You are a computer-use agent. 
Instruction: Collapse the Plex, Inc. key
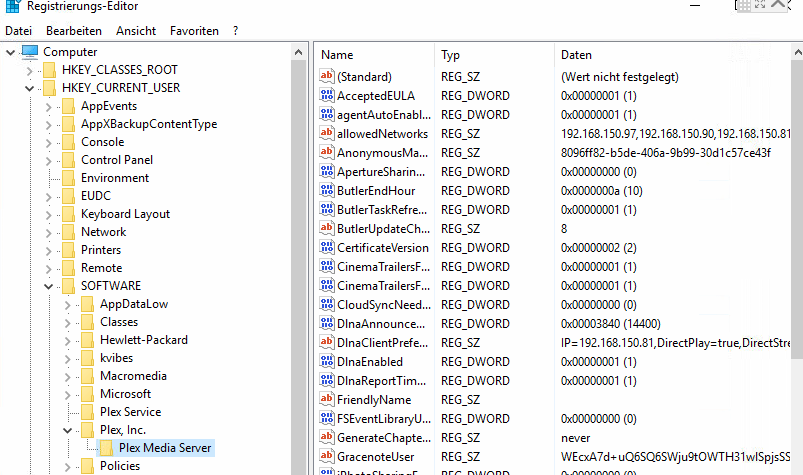click(x=67, y=430)
